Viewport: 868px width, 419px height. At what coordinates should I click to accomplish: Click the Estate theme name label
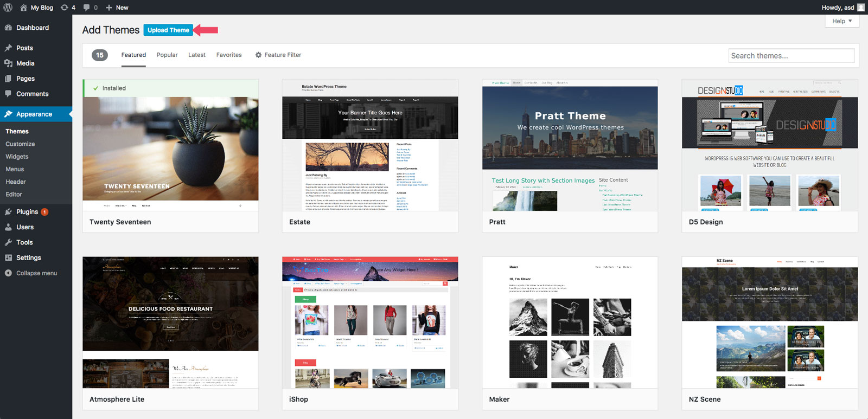coord(299,222)
